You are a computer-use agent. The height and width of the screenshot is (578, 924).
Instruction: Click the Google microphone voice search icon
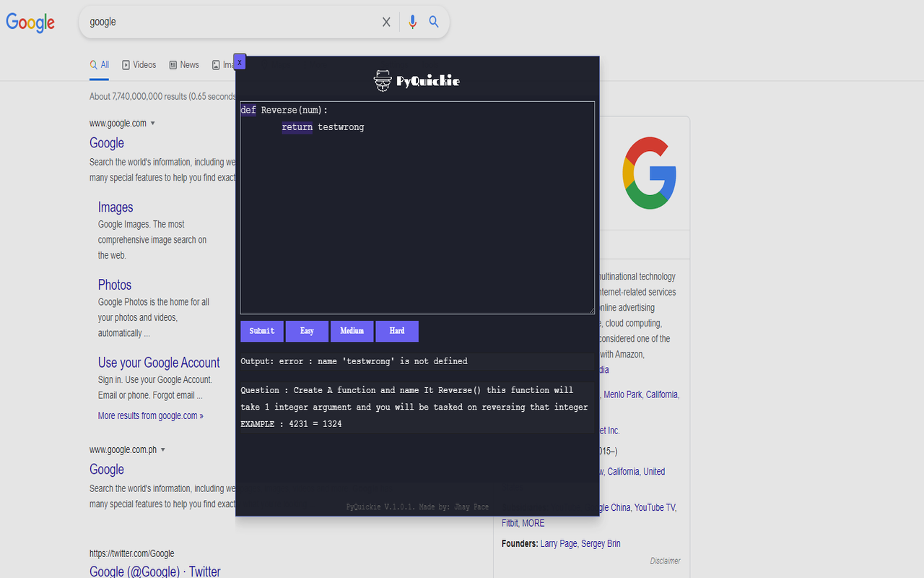tap(412, 22)
